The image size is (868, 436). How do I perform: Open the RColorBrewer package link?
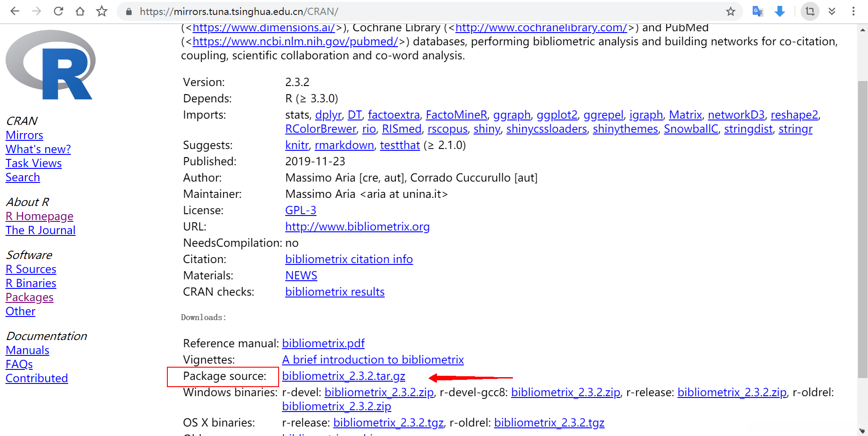[x=321, y=129]
